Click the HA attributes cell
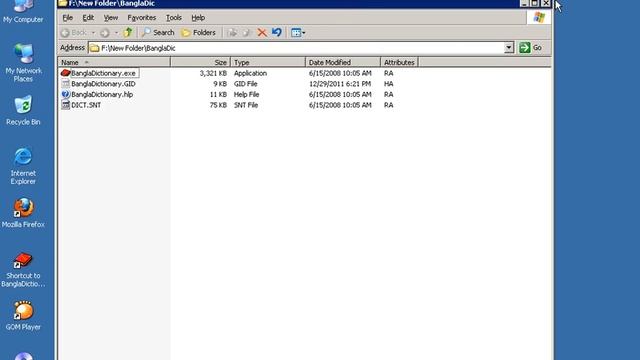Viewport: 640px width, 360px height. 389,84
